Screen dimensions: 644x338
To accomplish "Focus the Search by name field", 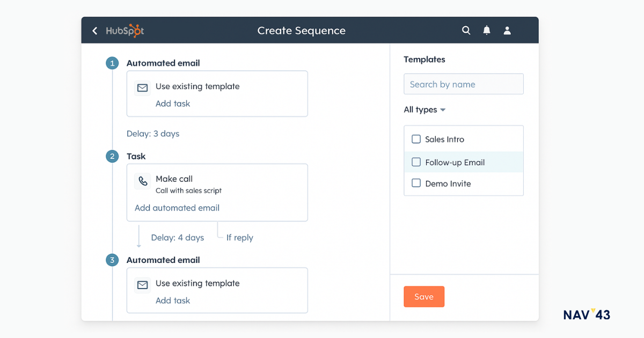I will 463,84.
